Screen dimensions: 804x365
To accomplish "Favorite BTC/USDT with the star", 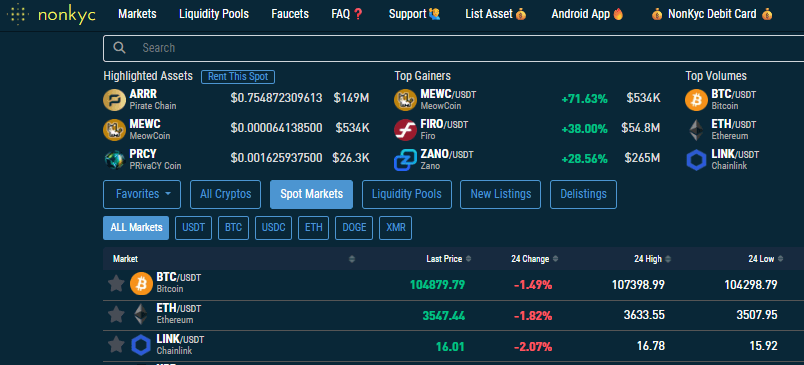I will (116, 283).
